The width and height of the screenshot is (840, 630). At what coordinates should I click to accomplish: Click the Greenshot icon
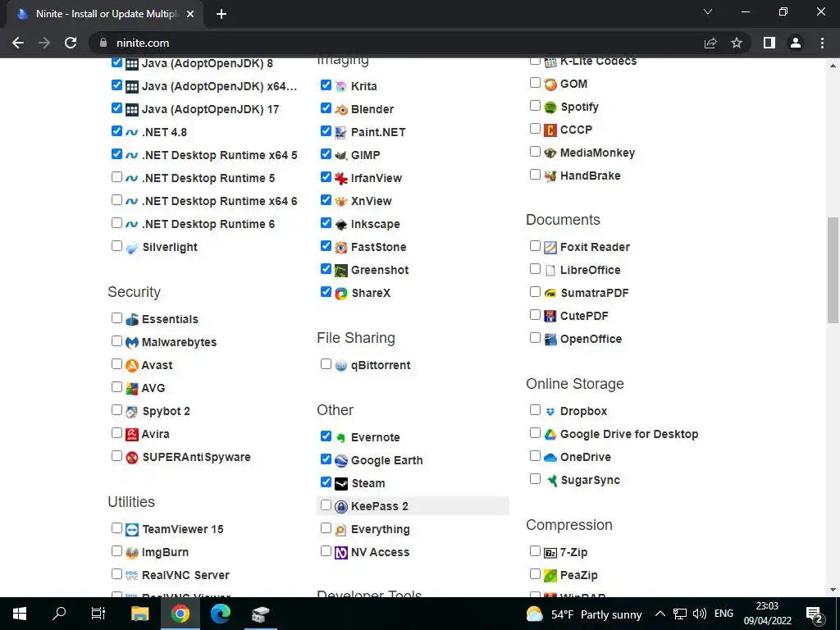pyautogui.click(x=340, y=271)
